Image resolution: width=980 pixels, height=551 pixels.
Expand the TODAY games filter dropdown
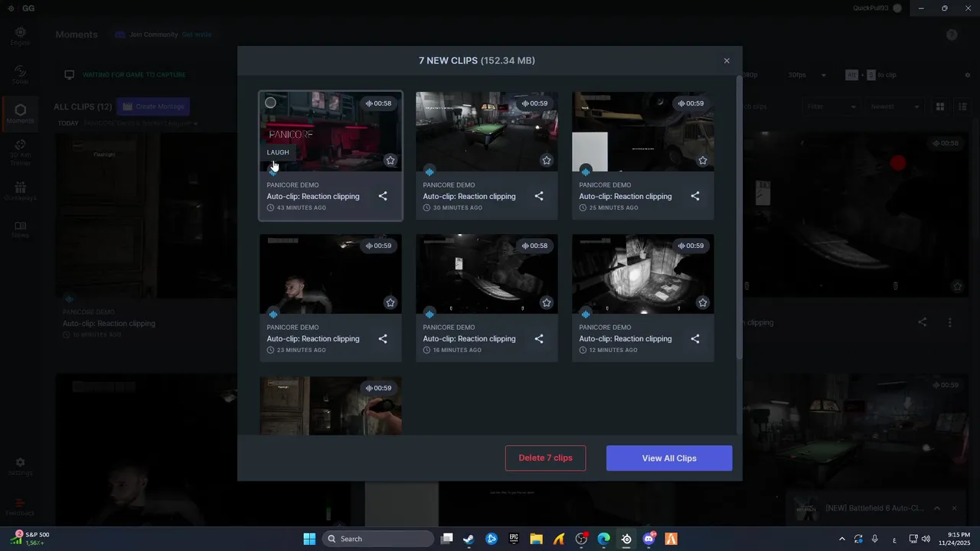coord(141,123)
